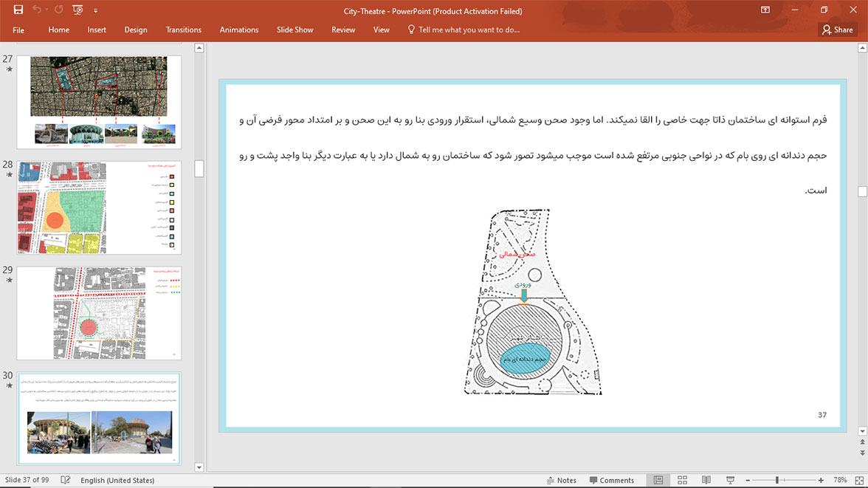The width and height of the screenshot is (868, 488).
Task: Select the blue ellipse shape on the diagram
Action: click(526, 359)
